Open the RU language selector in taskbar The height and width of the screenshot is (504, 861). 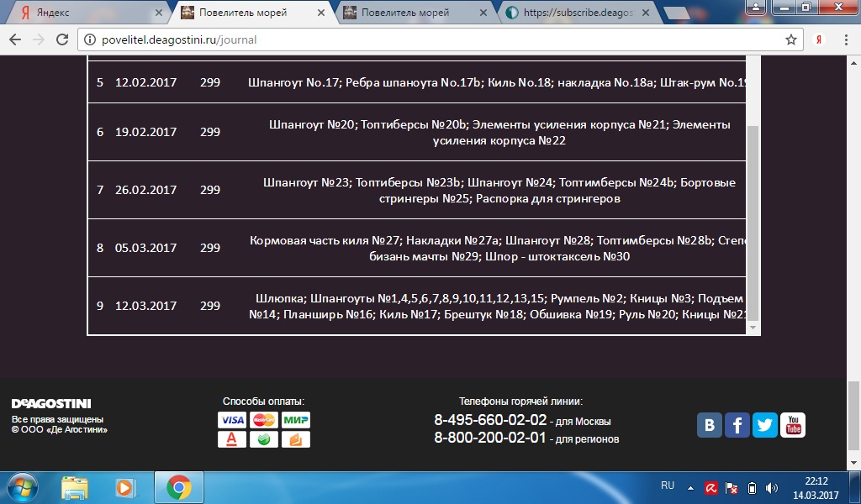click(x=668, y=486)
